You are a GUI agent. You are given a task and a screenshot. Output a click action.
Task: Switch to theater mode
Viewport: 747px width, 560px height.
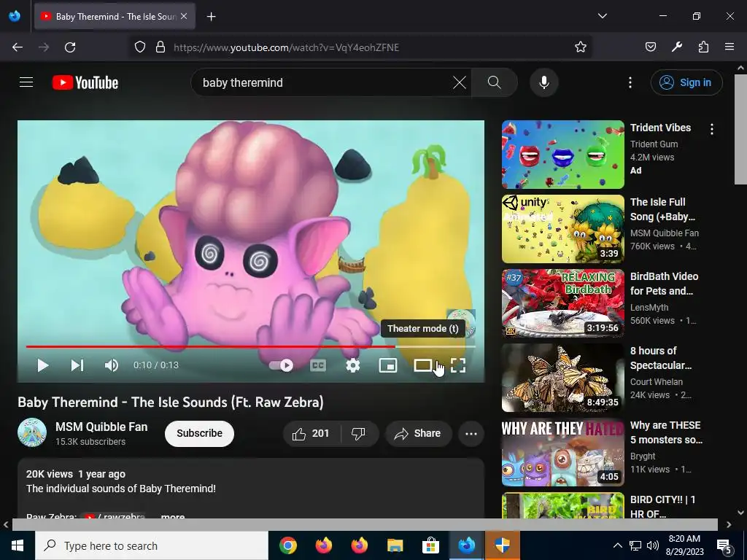pyautogui.click(x=423, y=365)
